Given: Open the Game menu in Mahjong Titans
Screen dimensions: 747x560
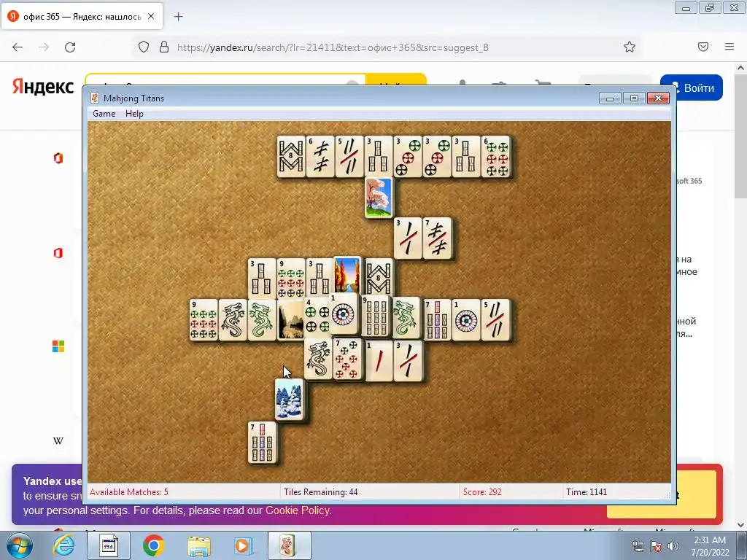Looking at the screenshot, I should click(x=104, y=113).
